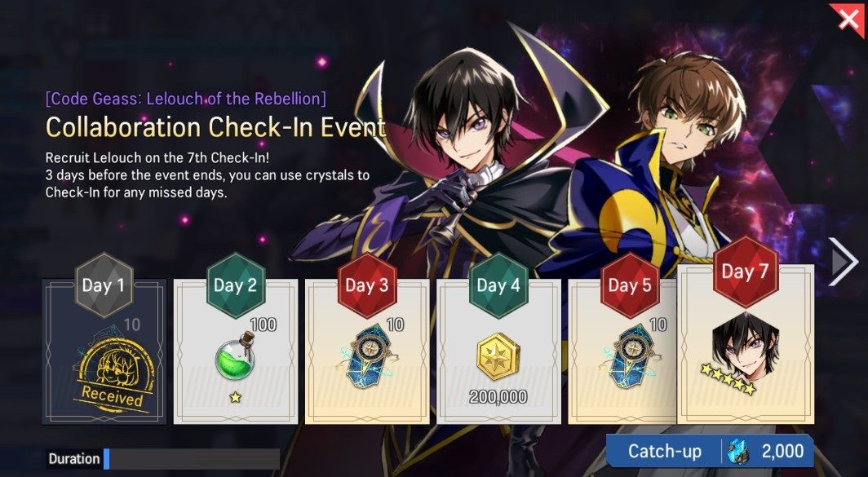The image size is (868, 477).
Task: Go to next page with right arrow
Action: coord(843,262)
